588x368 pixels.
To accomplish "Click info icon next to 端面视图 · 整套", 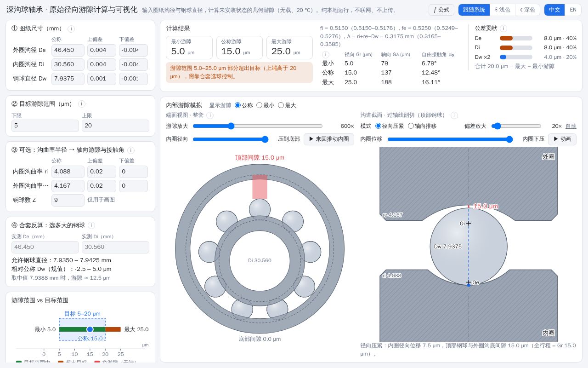I will click(x=210, y=115).
